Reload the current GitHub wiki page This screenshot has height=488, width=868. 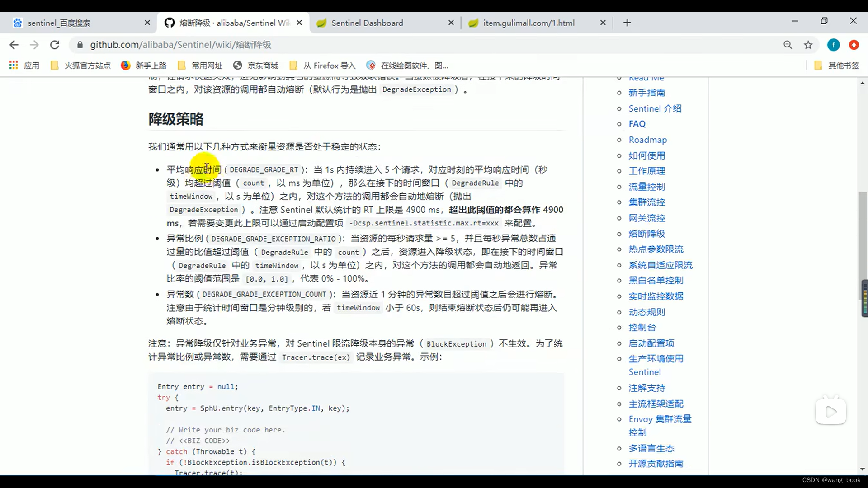click(54, 45)
